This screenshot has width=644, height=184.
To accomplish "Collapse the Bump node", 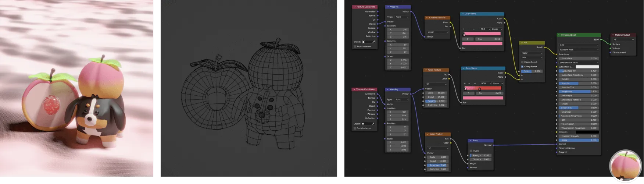I will click(x=471, y=141).
